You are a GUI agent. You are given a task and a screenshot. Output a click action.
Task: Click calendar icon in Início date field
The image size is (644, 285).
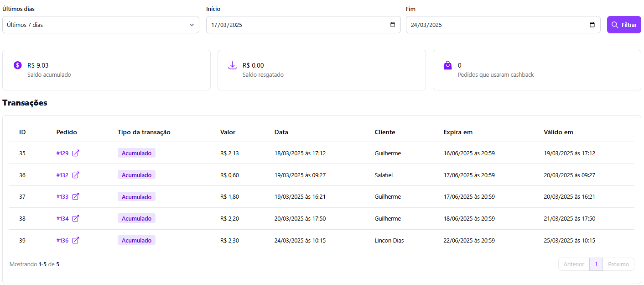393,25
